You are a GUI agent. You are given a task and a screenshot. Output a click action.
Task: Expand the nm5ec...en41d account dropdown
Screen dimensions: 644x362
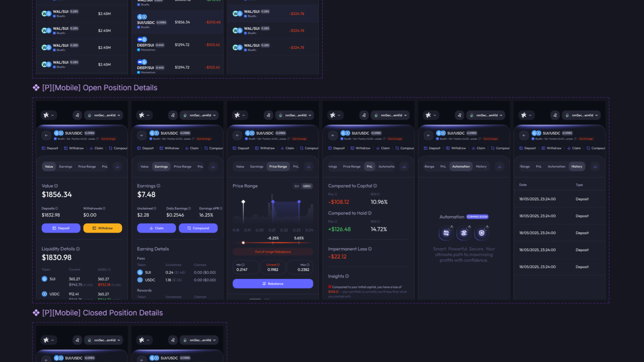104,115
